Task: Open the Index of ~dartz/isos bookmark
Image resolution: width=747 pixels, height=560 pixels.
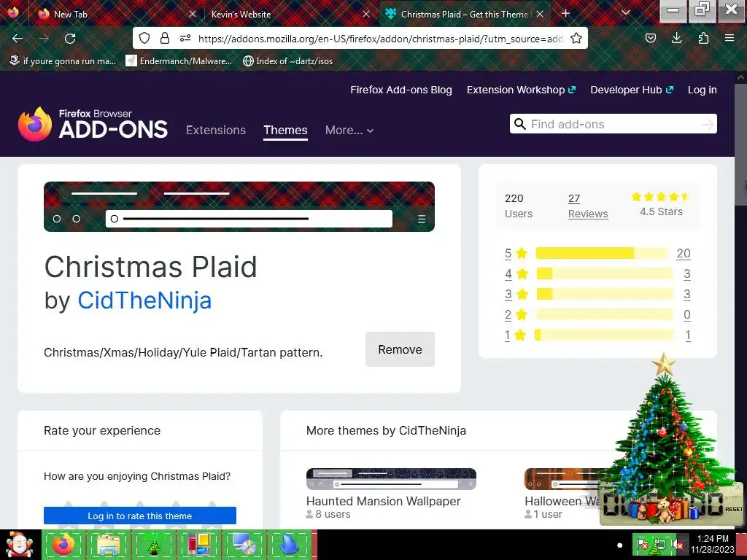Action: click(x=287, y=61)
